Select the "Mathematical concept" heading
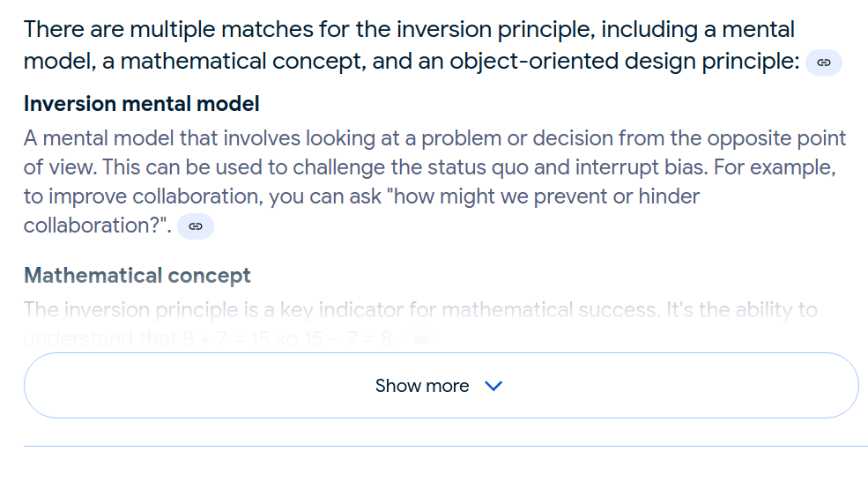 tap(137, 276)
